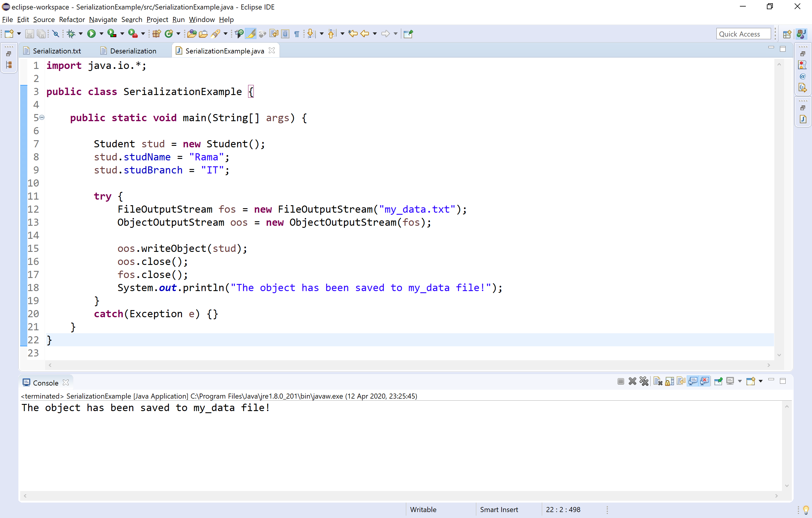The width and height of the screenshot is (812, 518).
Task: Create a new Java class
Action: (x=169, y=34)
